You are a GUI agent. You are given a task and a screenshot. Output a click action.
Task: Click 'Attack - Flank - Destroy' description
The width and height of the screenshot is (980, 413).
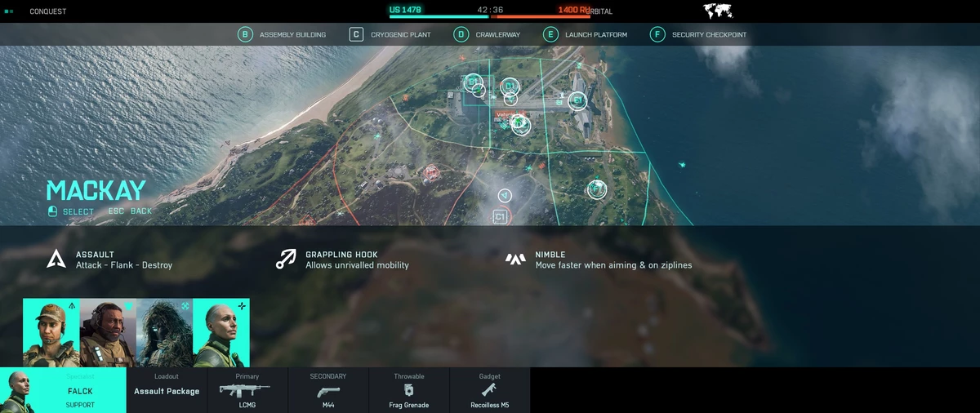pyautogui.click(x=124, y=265)
